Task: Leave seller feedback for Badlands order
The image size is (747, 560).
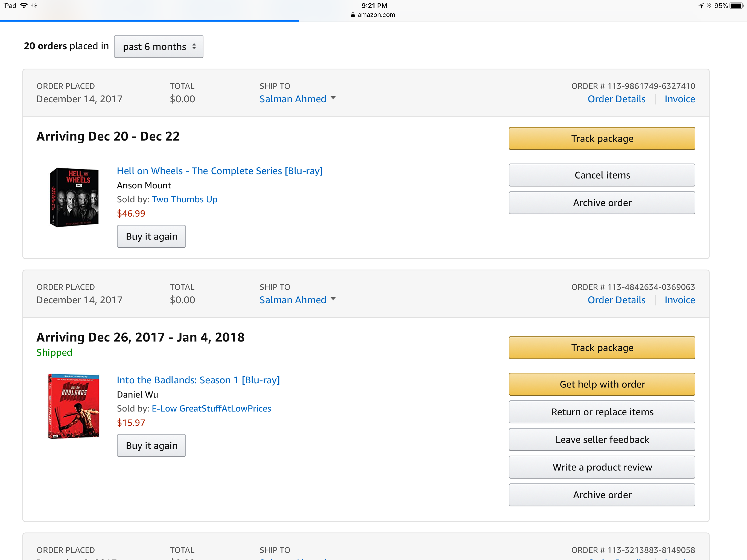Action: tap(602, 440)
